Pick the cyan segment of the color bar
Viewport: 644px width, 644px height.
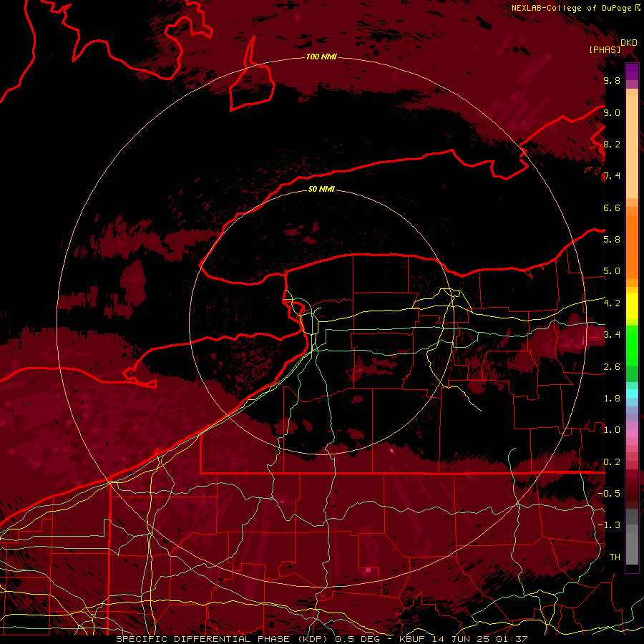632,393
